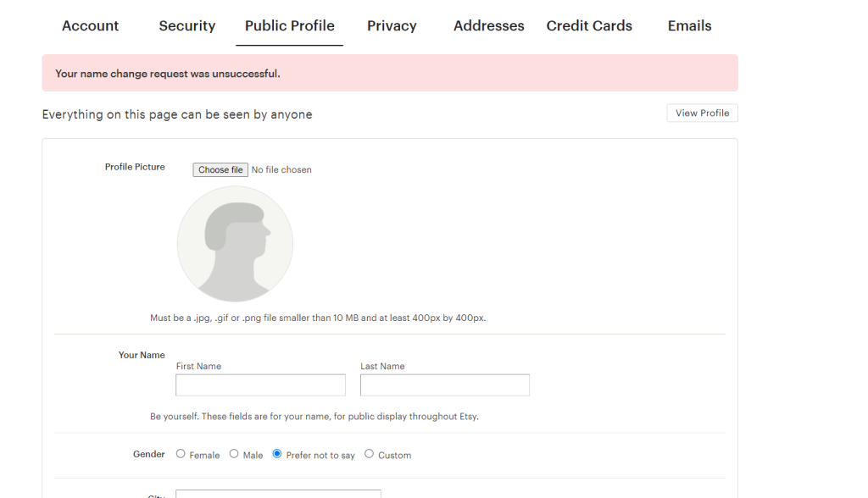The width and height of the screenshot is (868, 498).
Task: Open the Addresses tab
Action: click(488, 26)
